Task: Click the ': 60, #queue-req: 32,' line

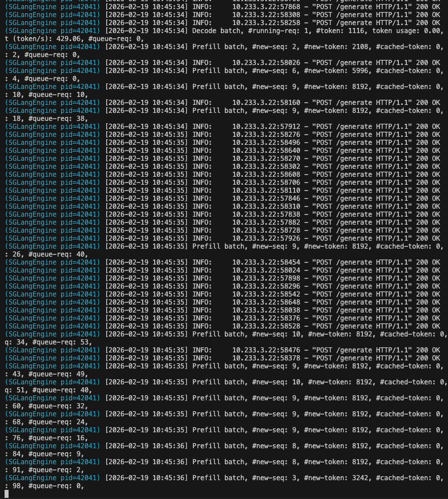Action: point(46,405)
